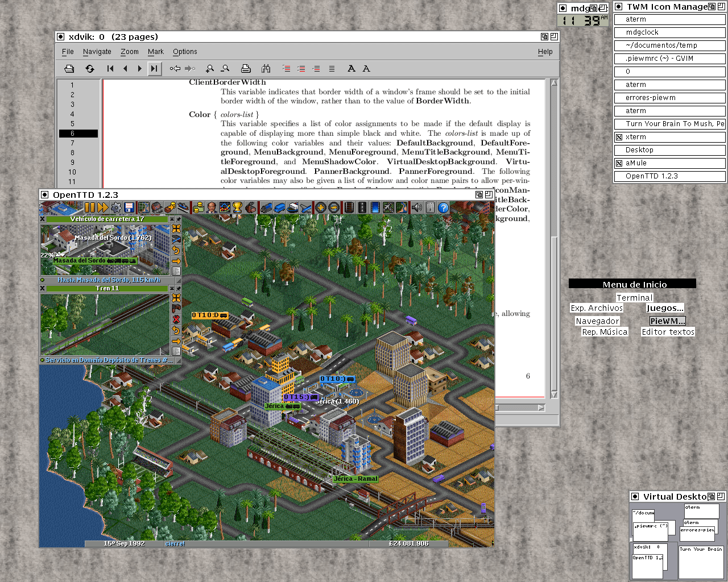This screenshot has width=728, height=582.
Task: Toggle road vehicle 17 status bar 'Hacia Masada del Sordo'
Action: 108,280
